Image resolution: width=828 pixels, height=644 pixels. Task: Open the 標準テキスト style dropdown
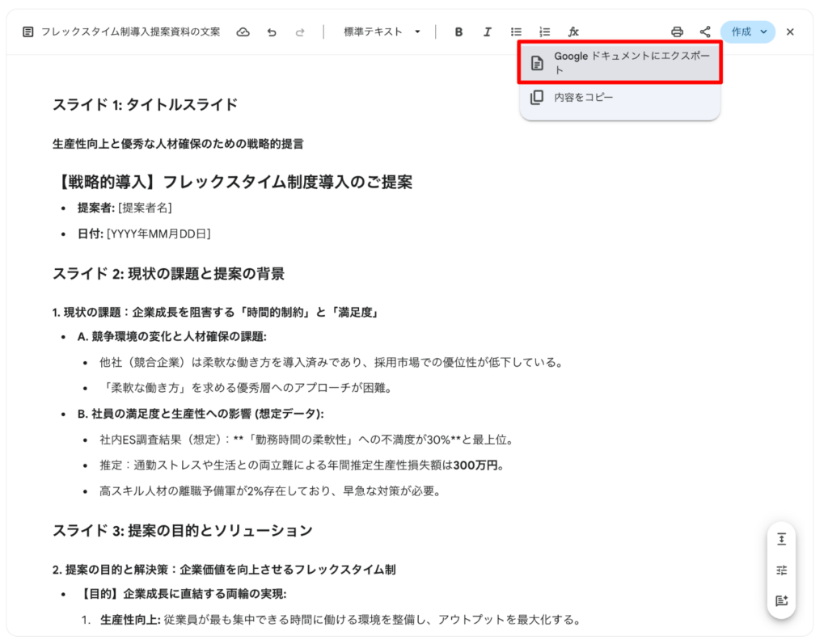pyautogui.click(x=382, y=32)
